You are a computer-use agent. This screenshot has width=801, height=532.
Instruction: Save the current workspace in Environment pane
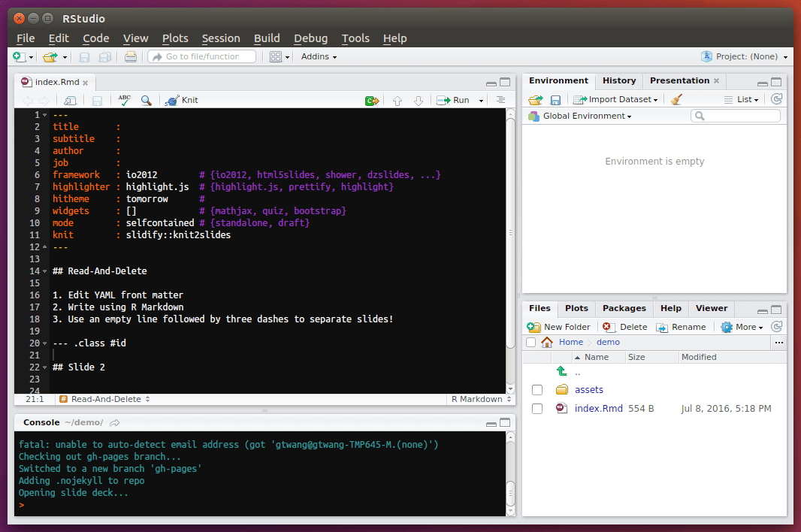555,98
